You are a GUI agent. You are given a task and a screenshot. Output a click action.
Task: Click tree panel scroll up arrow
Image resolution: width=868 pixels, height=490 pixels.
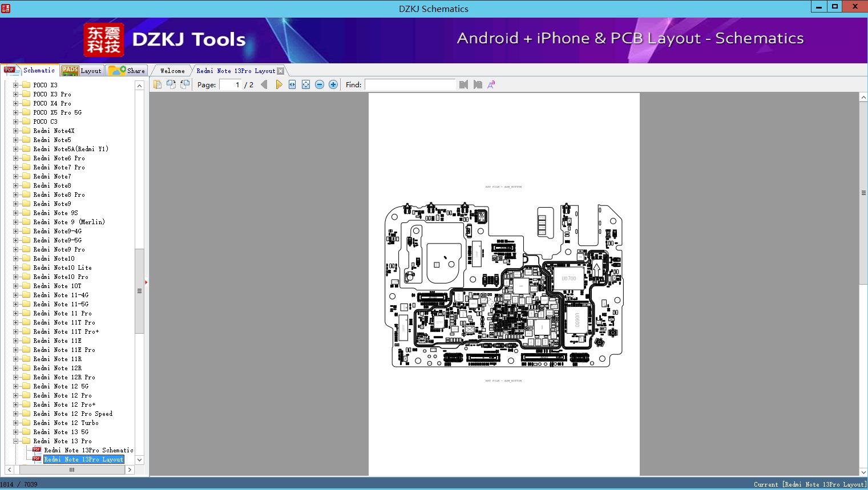pos(139,86)
